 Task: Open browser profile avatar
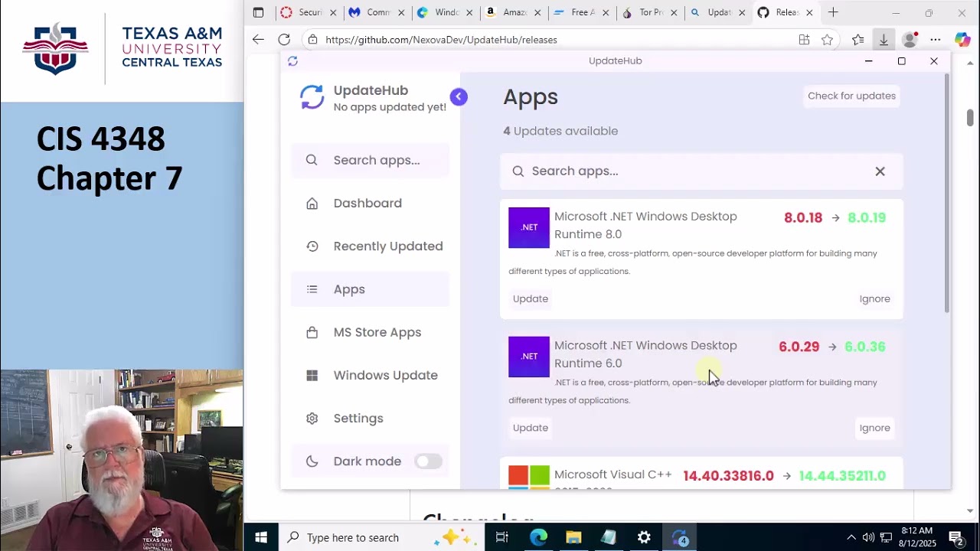click(910, 40)
